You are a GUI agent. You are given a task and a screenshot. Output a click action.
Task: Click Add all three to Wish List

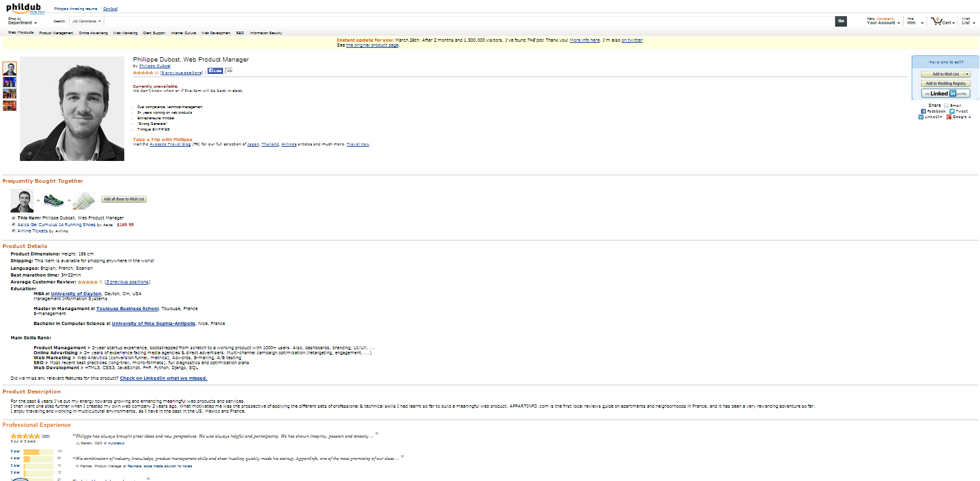[124, 199]
